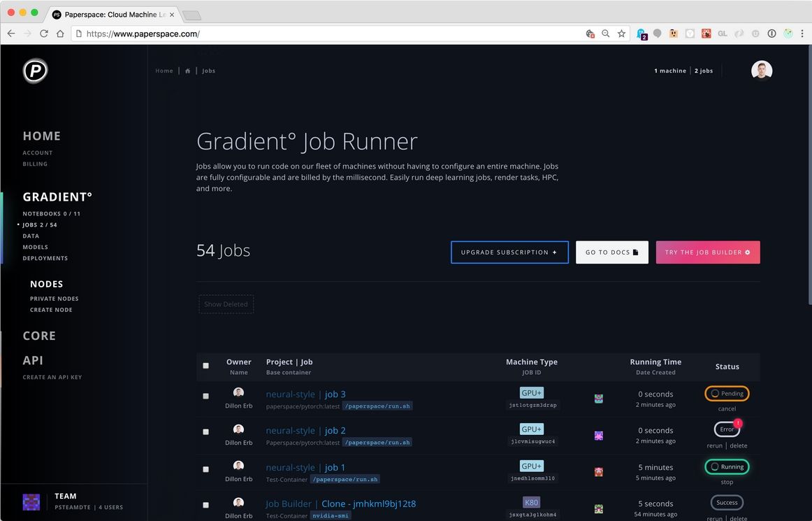Click the red alert badge on the Error status

coord(738,423)
